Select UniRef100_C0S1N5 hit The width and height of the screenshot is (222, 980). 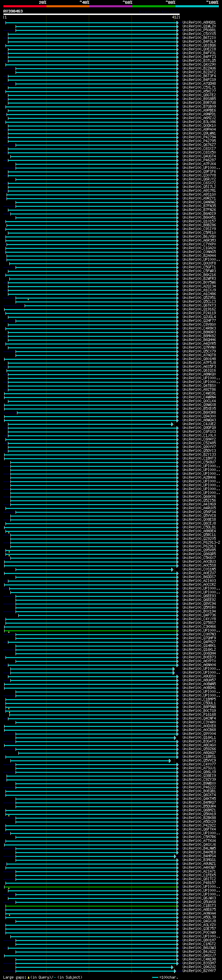(x=199, y=569)
